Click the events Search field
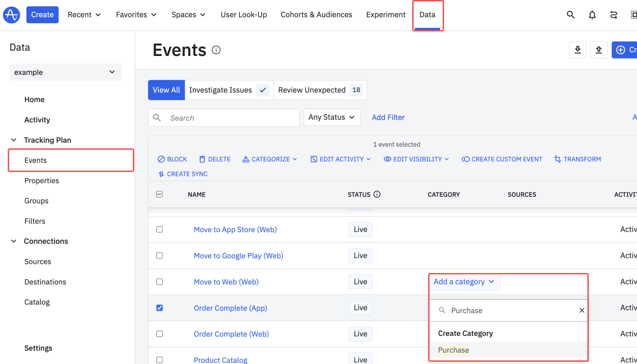 point(224,118)
